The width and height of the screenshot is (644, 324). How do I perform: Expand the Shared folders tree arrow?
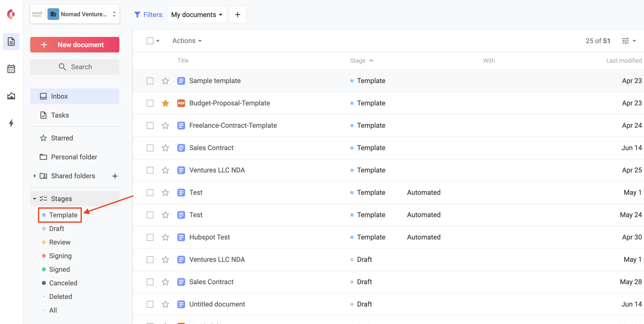click(34, 176)
